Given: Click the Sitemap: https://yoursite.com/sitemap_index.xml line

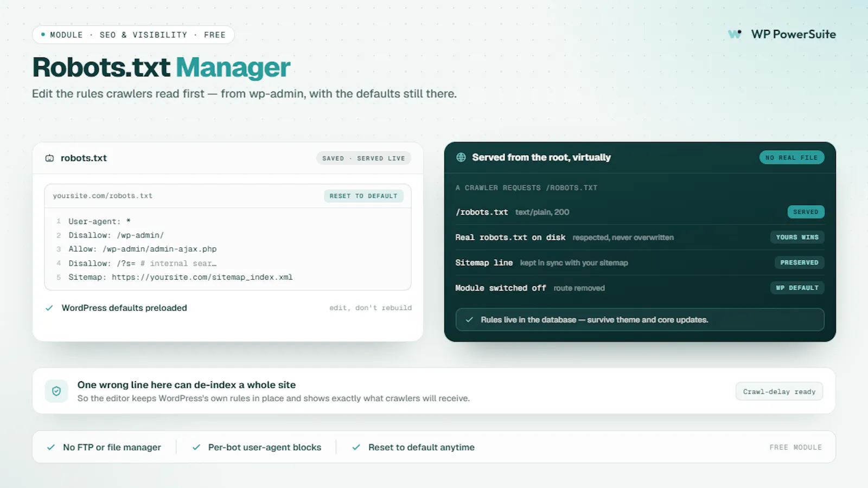Looking at the screenshot, I should (181, 277).
